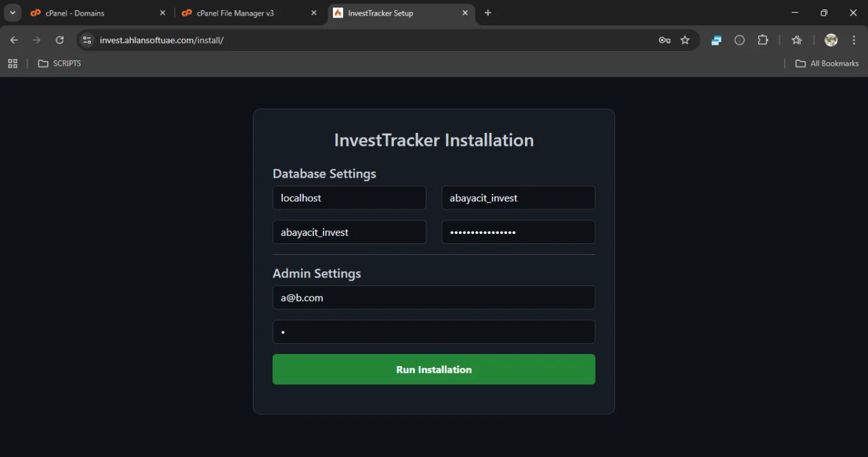Close the cPanel - Domains tab
Image resolution: width=868 pixels, height=457 pixels.
coord(162,13)
